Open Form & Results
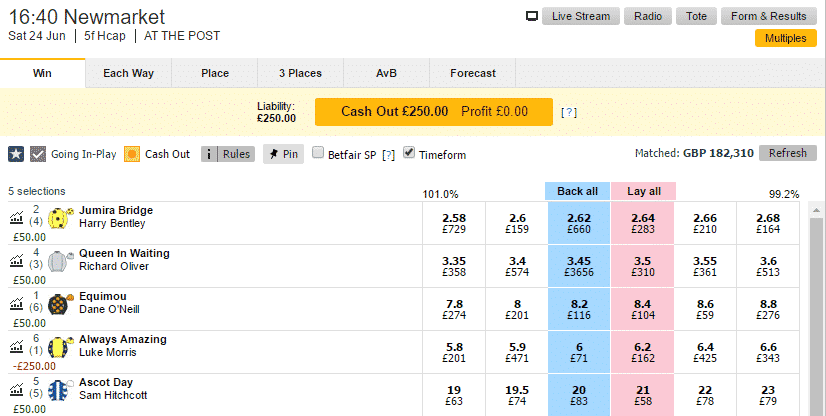Viewport: 826px width, 416px height. (769, 16)
